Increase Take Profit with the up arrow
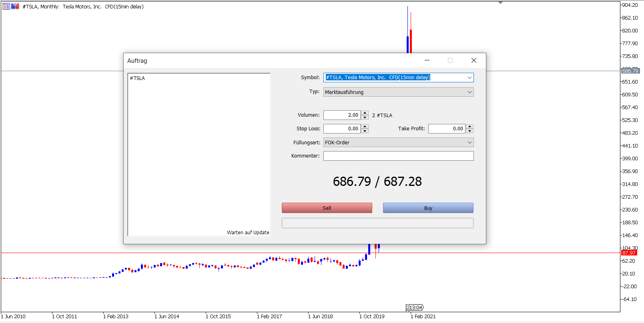Screen dimensions: 644x323 point(470,127)
